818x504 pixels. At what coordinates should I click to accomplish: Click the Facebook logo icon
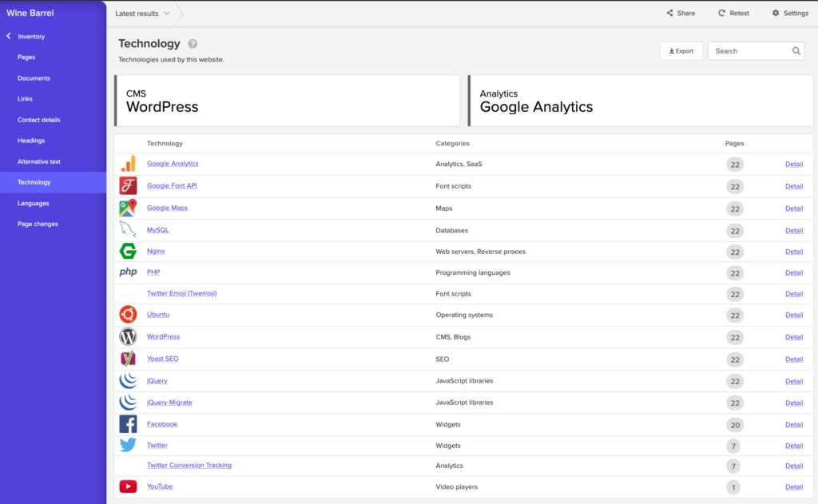[128, 424]
